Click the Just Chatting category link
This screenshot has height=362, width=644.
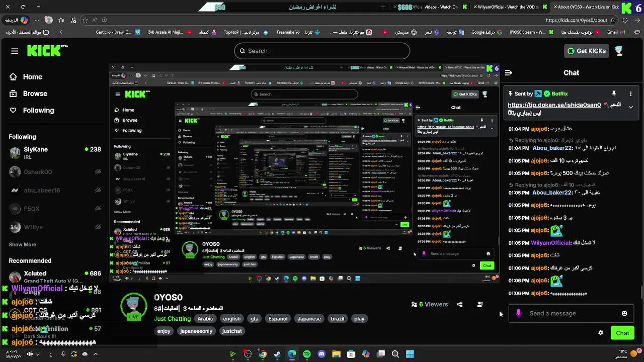(172, 319)
